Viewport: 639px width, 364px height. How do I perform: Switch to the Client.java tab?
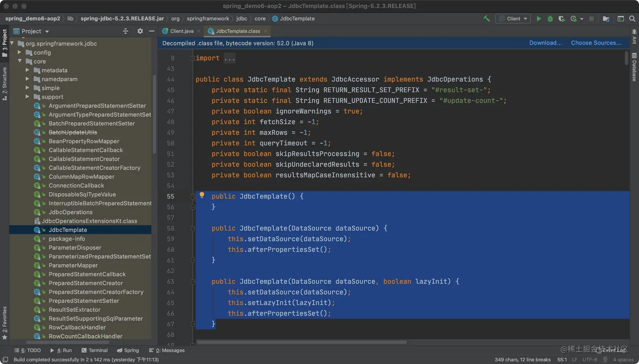(x=181, y=31)
